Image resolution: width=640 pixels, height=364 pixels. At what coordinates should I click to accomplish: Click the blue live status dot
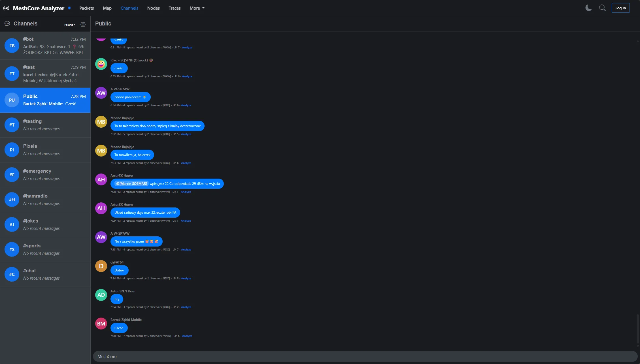coord(69,8)
